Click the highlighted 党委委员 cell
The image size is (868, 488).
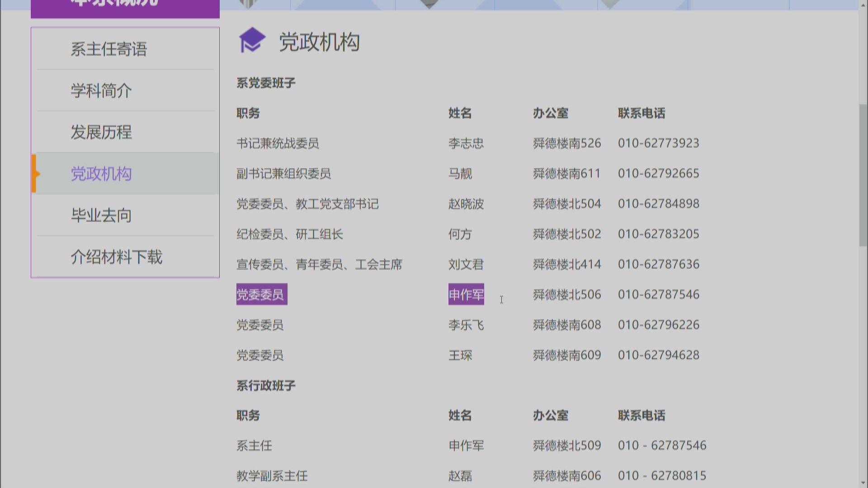pyautogui.click(x=261, y=294)
